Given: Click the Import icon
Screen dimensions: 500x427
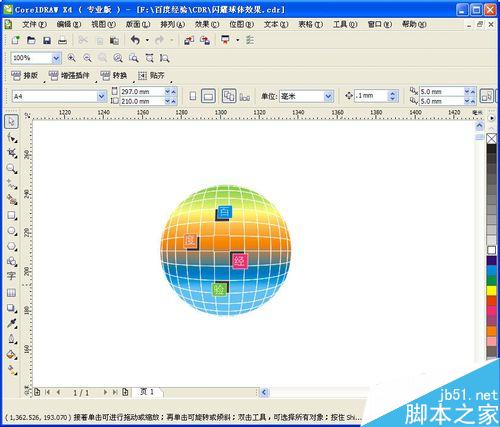Looking at the screenshot, I should click(x=189, y=40).
